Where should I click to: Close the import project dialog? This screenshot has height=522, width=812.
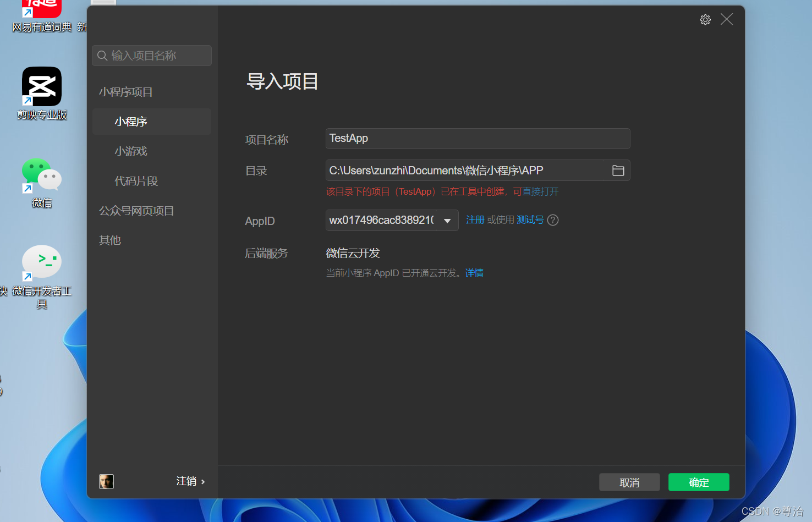[727, 19]
